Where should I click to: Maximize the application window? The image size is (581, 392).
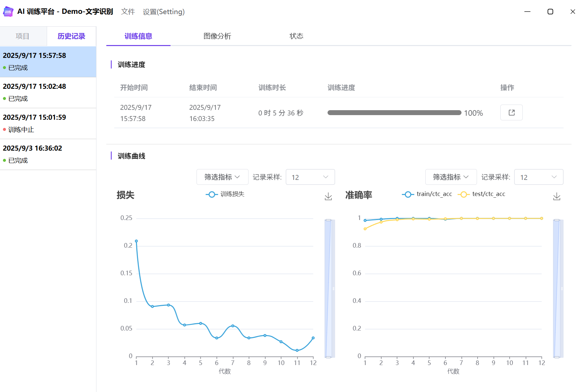coord(550,12)
